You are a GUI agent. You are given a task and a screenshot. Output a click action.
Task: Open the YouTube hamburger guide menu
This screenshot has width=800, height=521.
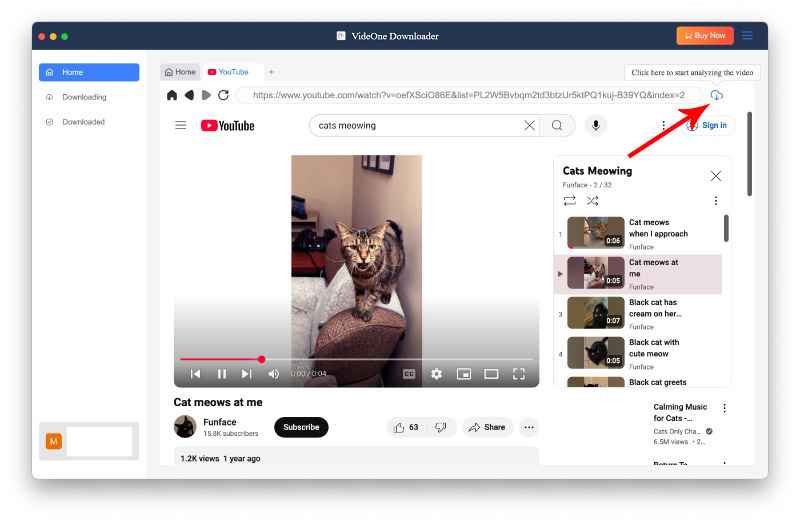click(x=180, y=125)
